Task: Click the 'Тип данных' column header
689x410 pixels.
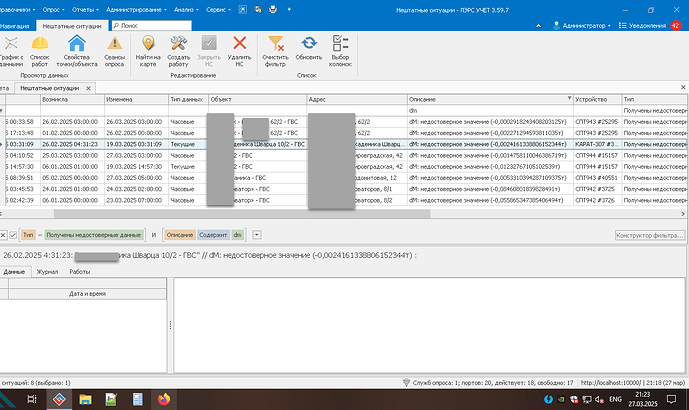Action: click(x=188, y=99)
